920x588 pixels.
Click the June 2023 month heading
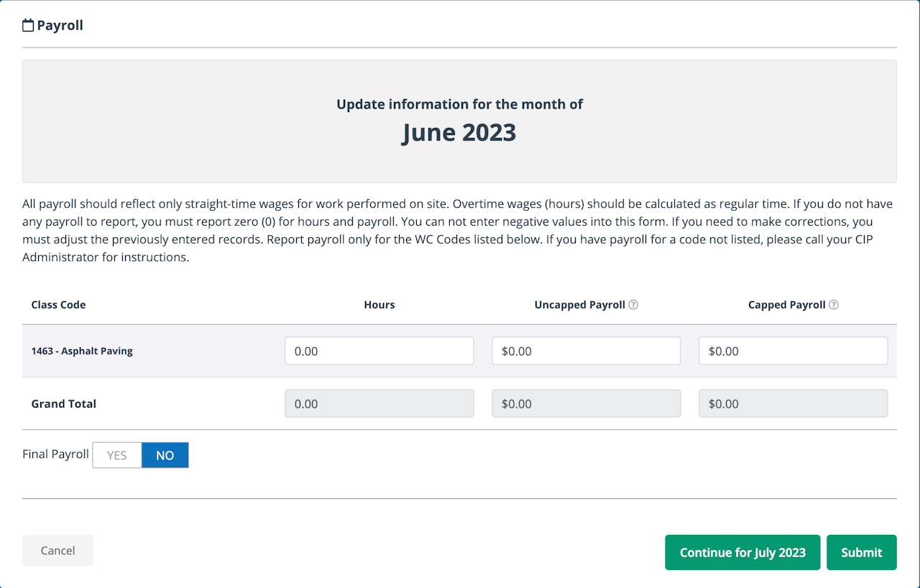459,133
